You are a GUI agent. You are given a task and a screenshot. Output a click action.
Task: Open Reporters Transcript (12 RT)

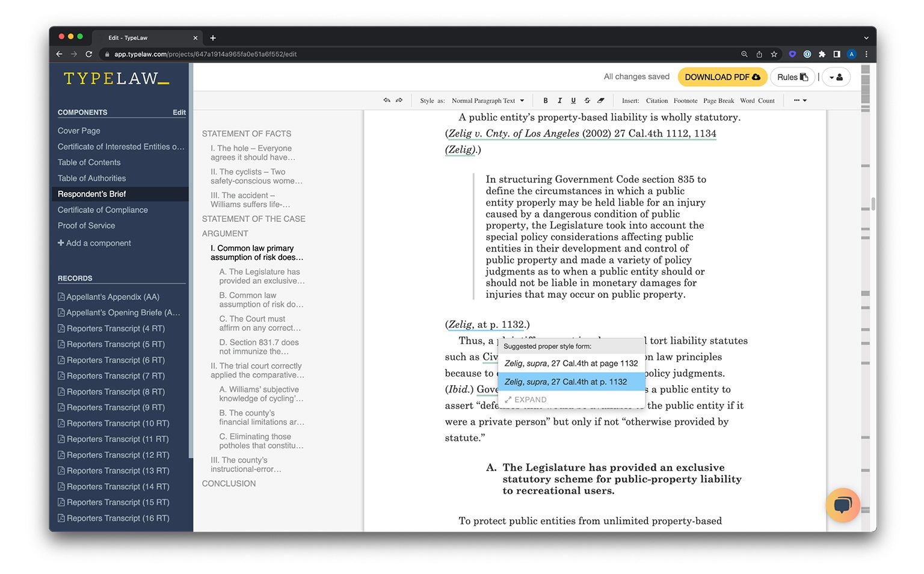click(x=114, y=455)
